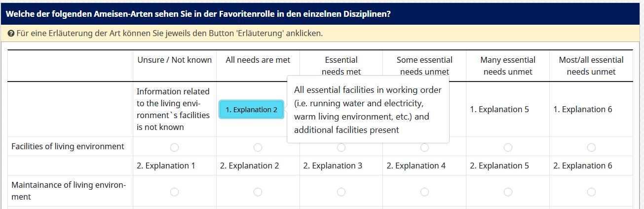Screen dimensions: 644x209
Task: Select 'All needs are met' for Maintainance
Action: (258, 192)
